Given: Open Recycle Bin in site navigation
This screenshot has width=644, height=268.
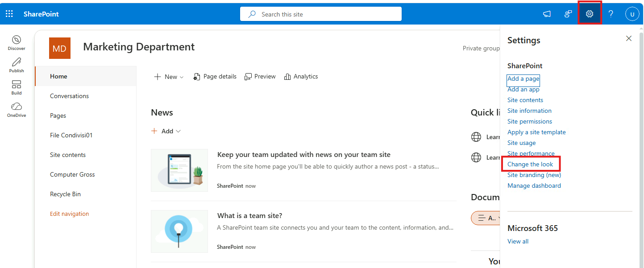Looking at the screenshot, I should point(65,194).
